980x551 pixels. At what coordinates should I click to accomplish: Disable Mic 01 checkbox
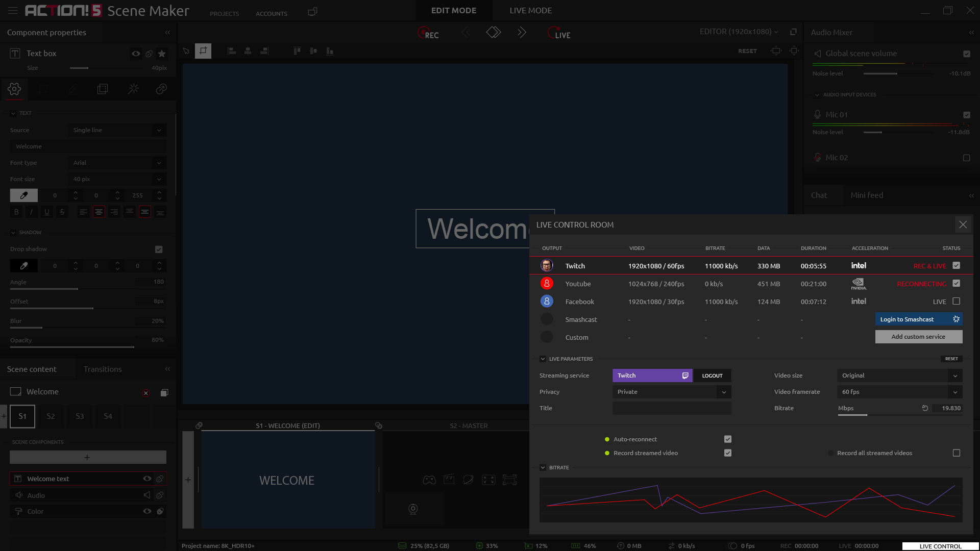(967, 115)
